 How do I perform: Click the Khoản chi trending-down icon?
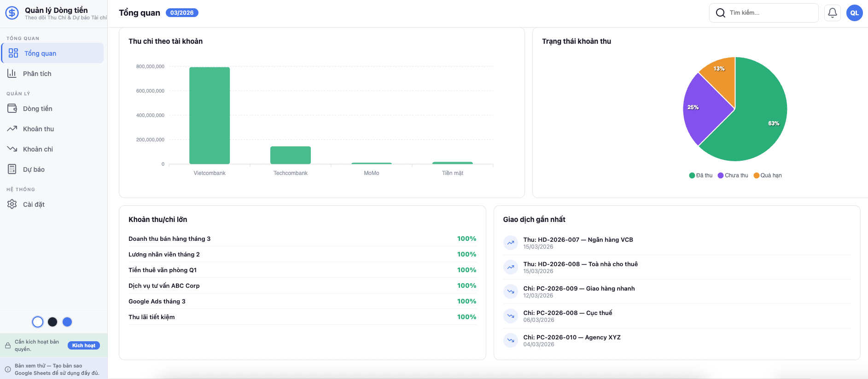(x=12, y=149)
